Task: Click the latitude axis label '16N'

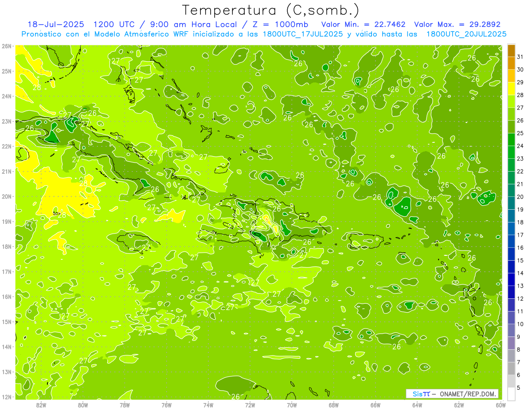Action: coord(6,297)
